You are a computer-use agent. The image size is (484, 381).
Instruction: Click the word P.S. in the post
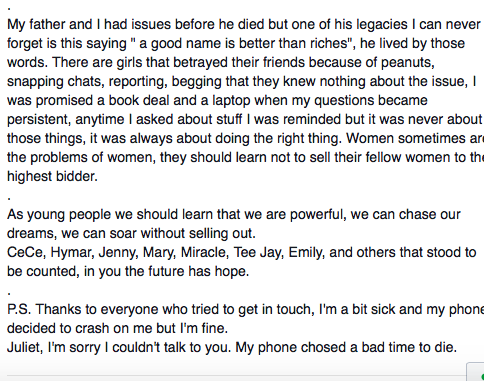pos(19,309)
